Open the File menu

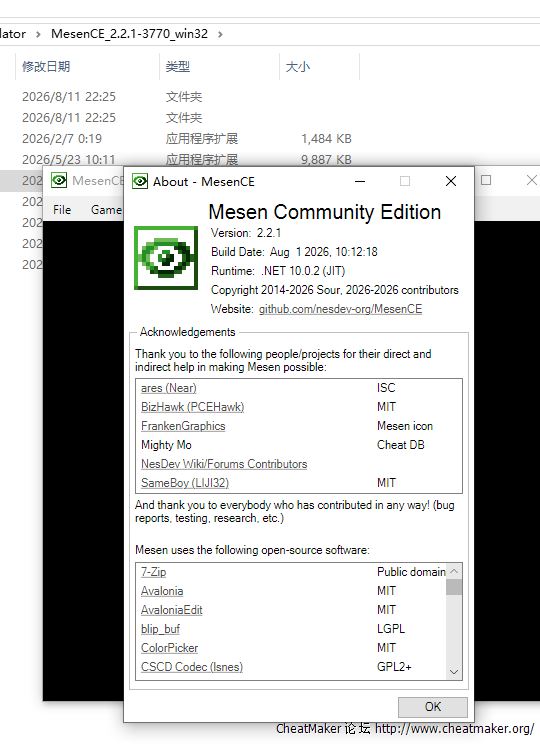62,210
